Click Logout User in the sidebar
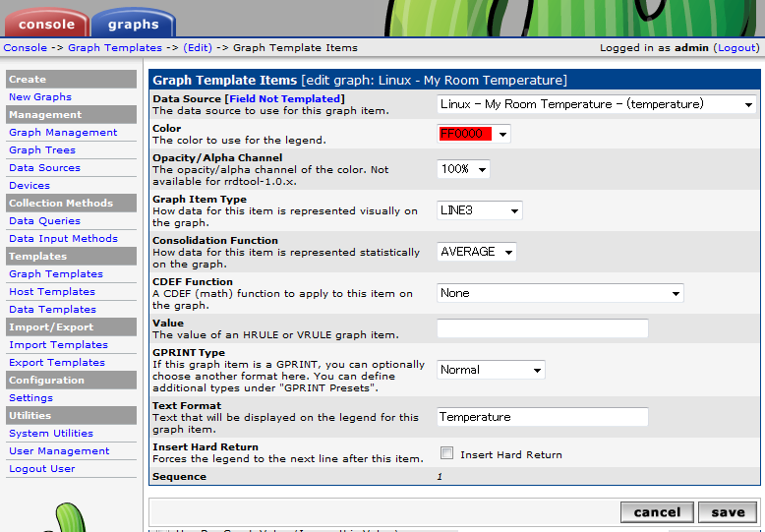Image resolution: width=765 pixels, height=532 pixels. (x=41, y=468)
